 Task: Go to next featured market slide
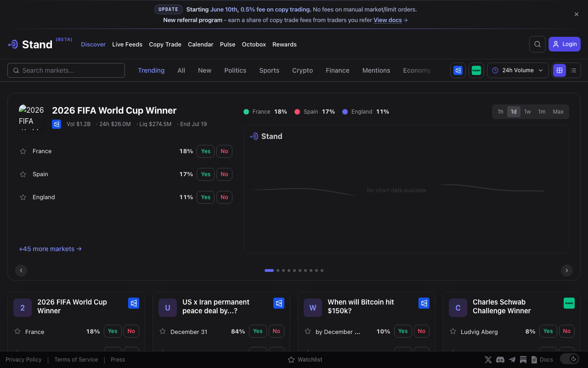pos(567,270)
